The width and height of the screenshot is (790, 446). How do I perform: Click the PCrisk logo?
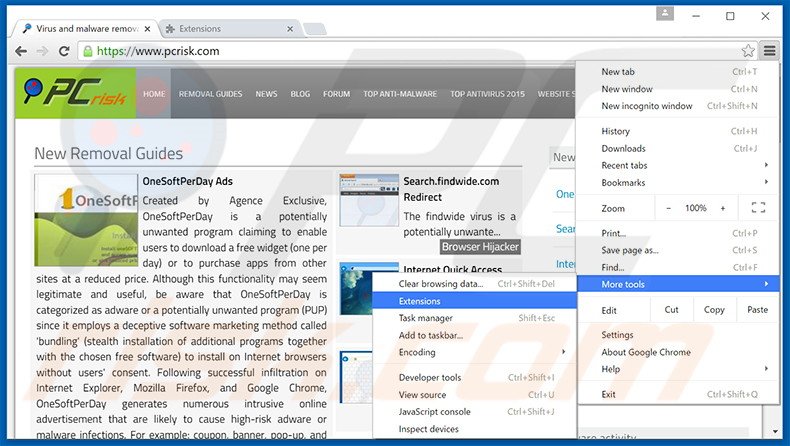[75, 93]
